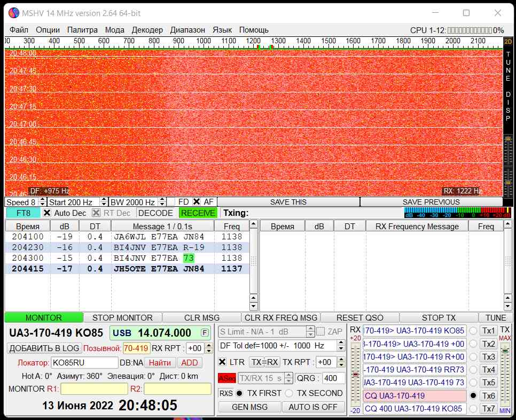This screenshot has width=516, height=420.
Task: Click the small F button beside frequency
Action: tap(204, 333)
